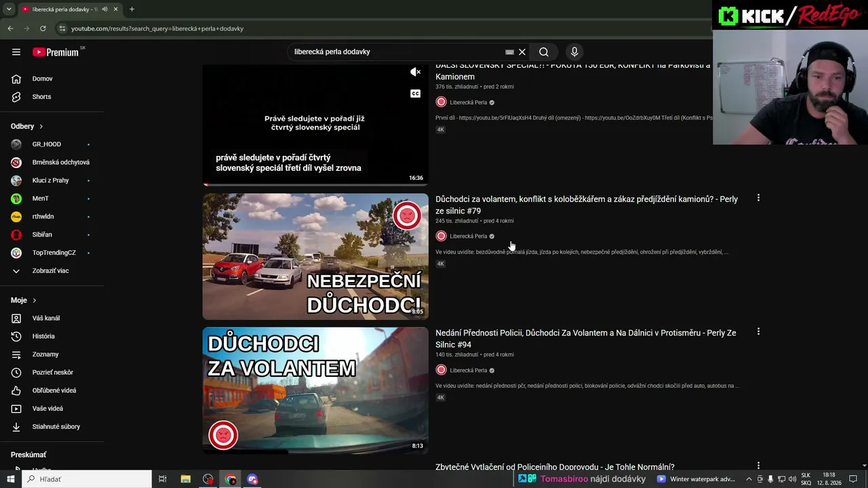
Task: Close the liberecká perla dodavky tab
Action: coord(115,9)
